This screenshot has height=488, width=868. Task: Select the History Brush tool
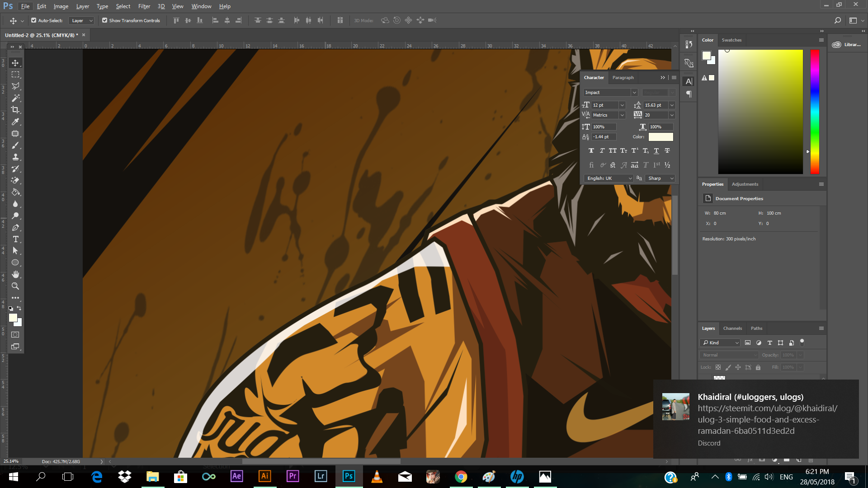click(x=15, y=169)
